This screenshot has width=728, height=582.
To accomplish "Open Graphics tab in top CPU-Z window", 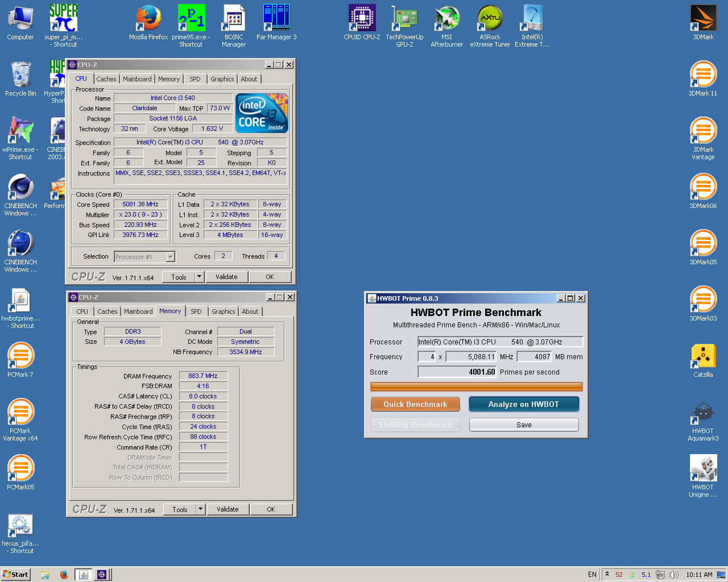I will pos(222,79).
